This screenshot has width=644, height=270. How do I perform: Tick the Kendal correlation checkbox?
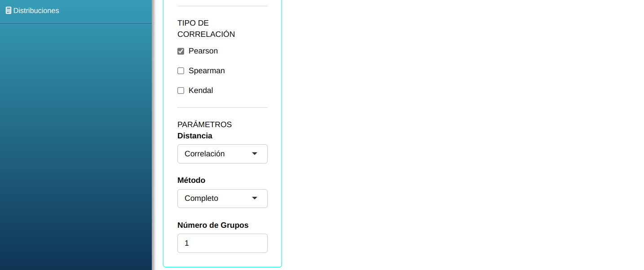[181, 91]
